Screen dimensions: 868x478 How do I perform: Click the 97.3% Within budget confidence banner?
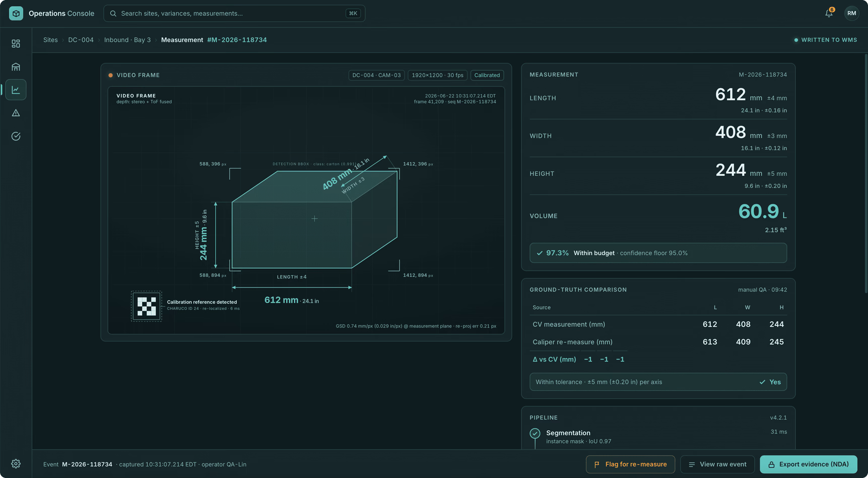(x=658, y=253)
